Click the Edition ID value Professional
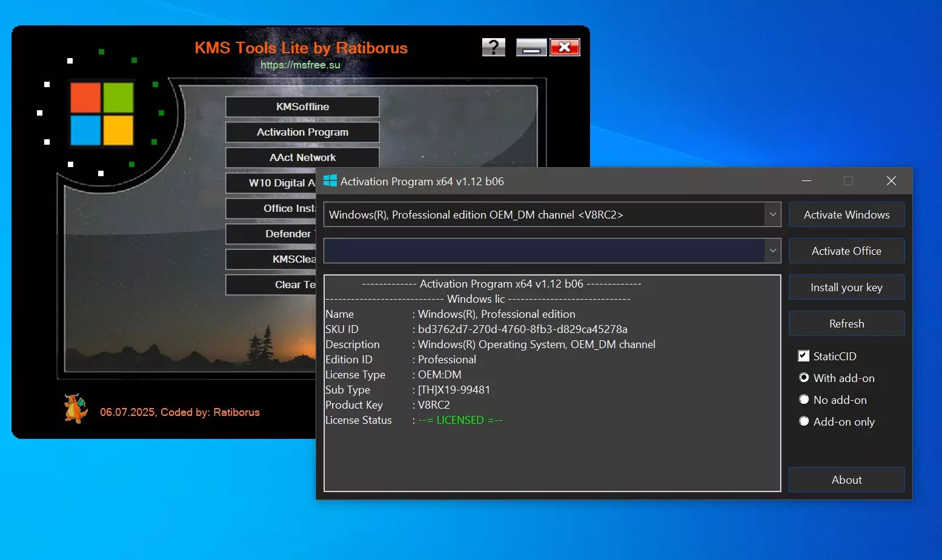Screen dimensions: 942x560 pyautogui.click(x=447, y=360)
